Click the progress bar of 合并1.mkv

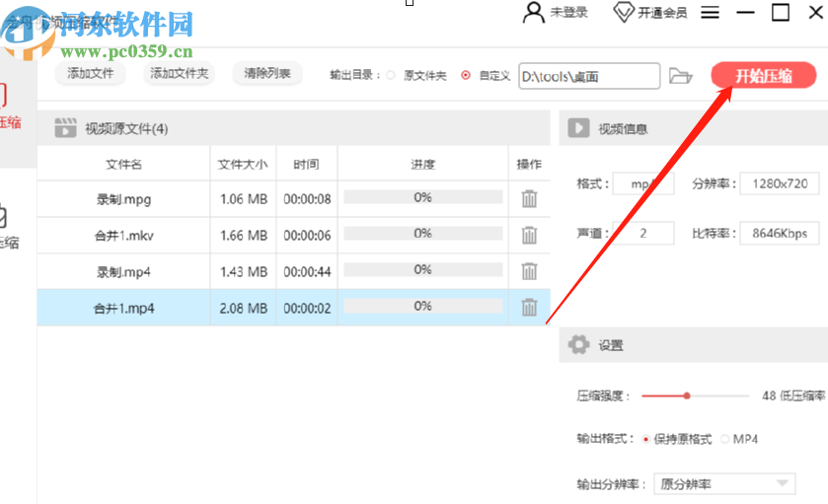pyautogui.click(x=423, y=234)
